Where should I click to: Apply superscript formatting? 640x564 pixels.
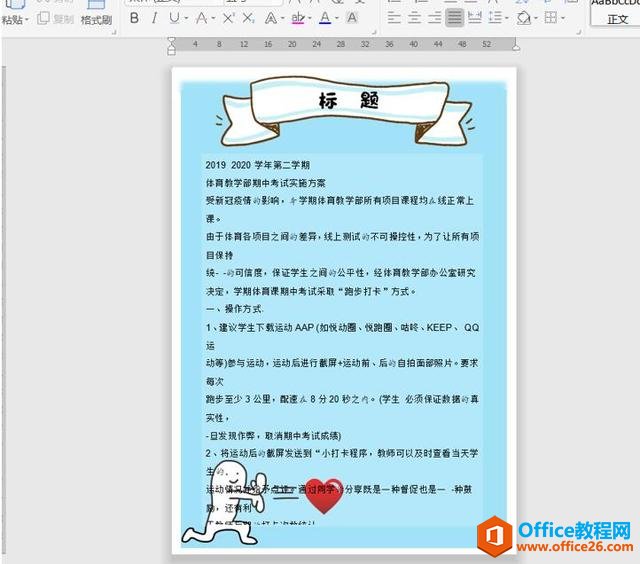tap(228, 18)
